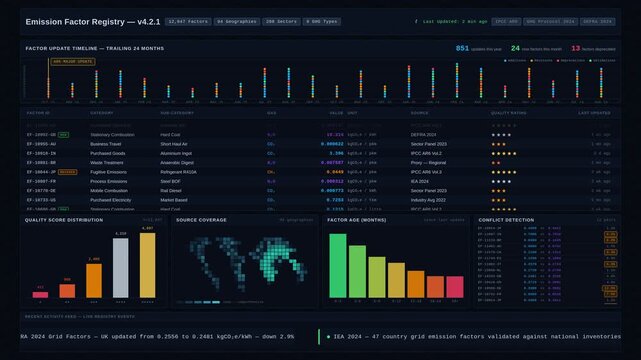Select the IPCC AR6 source tag
The image size is (641, 360).
coord(506,22)
